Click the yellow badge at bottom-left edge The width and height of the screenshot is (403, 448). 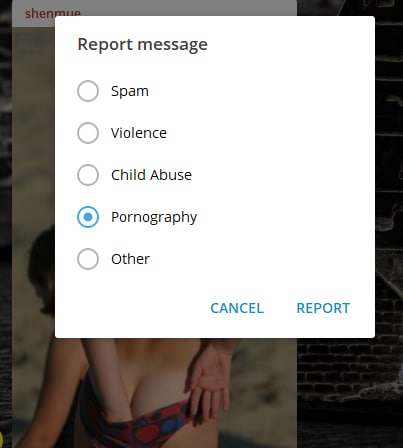coord(1,439)
